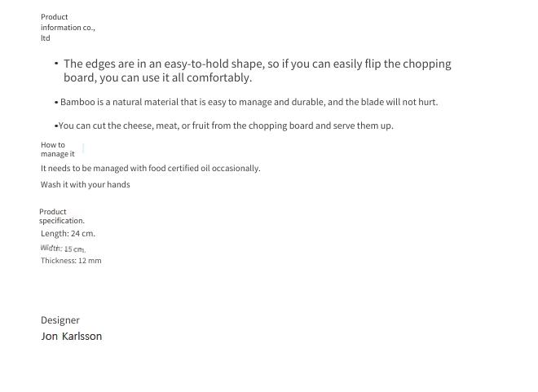Click the word 'occasionally' in oil sentence
This screenshot has width=538, height=392.
click(x=236, y=169)
